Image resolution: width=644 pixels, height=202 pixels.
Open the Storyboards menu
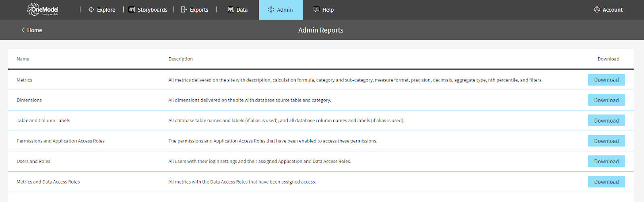pyautogui.click(x=152, y=10)
